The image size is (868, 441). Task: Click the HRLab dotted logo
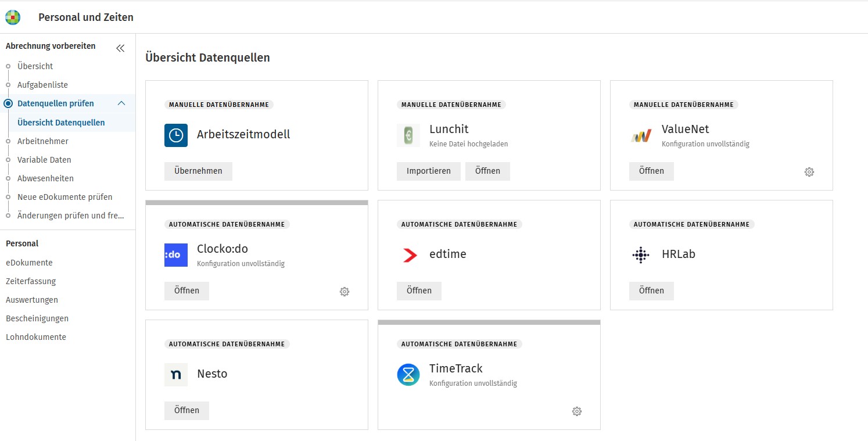pos(641,255)
